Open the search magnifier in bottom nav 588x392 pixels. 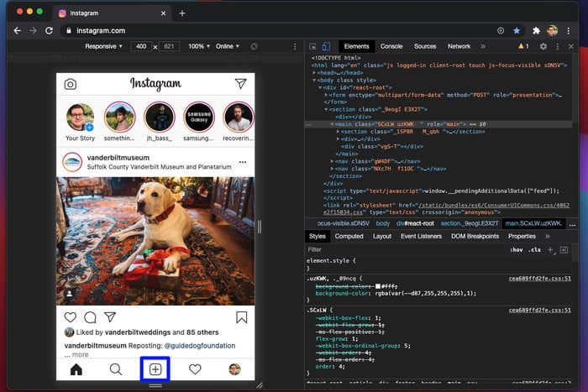tap(116, 369)
